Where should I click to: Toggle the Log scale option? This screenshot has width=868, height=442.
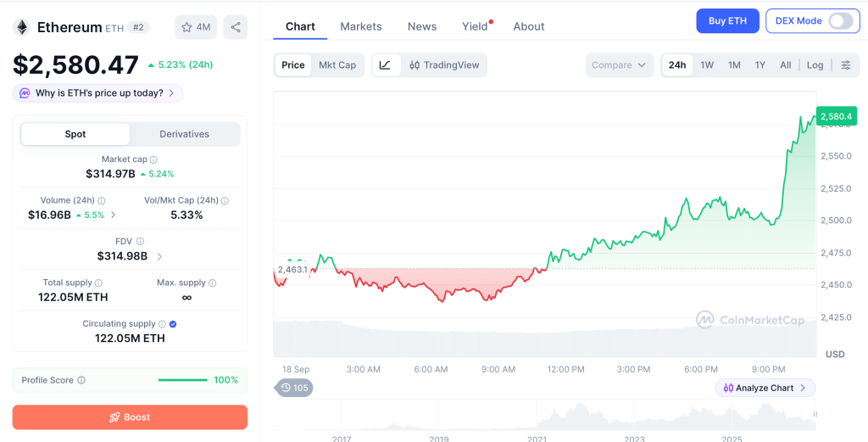815,65
